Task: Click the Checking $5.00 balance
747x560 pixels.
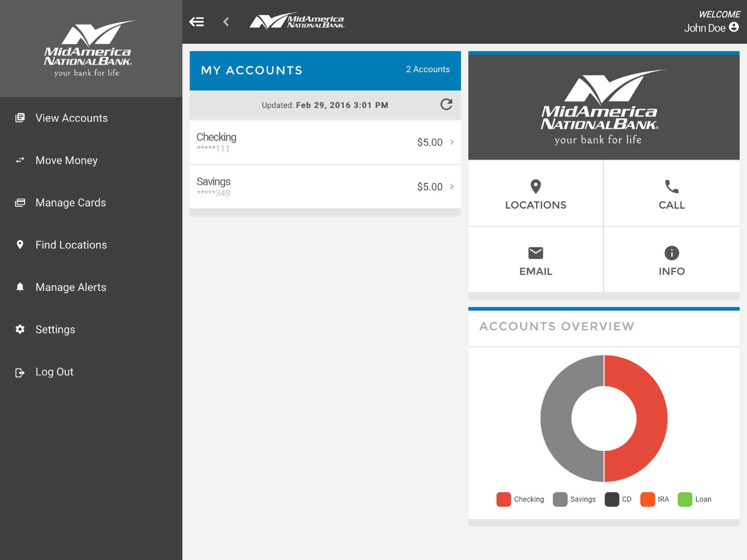Action: [x=430, y=142]
